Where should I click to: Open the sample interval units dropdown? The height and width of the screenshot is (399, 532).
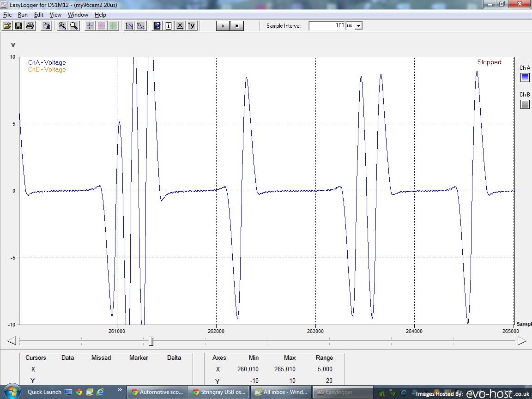[x=358, y=26]
